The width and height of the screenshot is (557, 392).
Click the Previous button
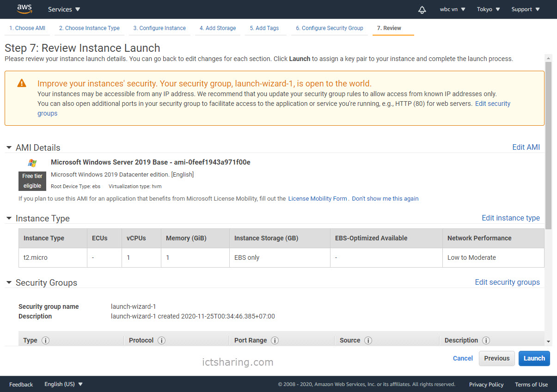pos(497,358)
